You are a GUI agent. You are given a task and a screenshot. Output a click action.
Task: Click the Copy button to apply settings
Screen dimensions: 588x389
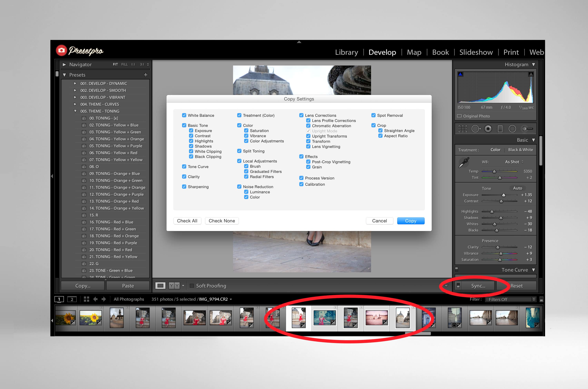[x=411, y=221]
